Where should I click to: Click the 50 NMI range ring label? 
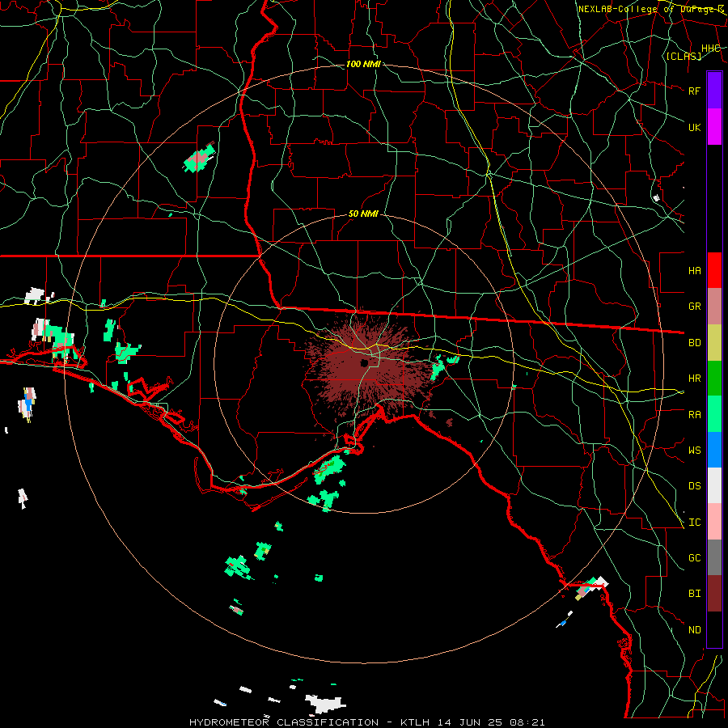pyautogui.click(x=363, y=214)
